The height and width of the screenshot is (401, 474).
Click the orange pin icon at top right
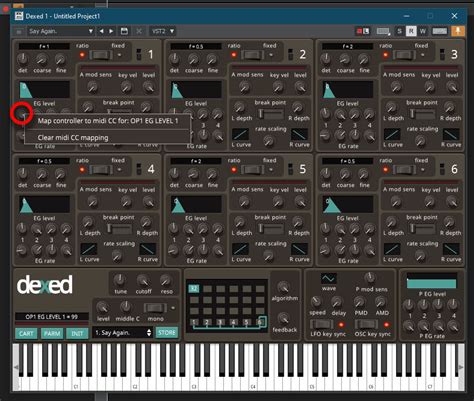click(x=458, y=31)
